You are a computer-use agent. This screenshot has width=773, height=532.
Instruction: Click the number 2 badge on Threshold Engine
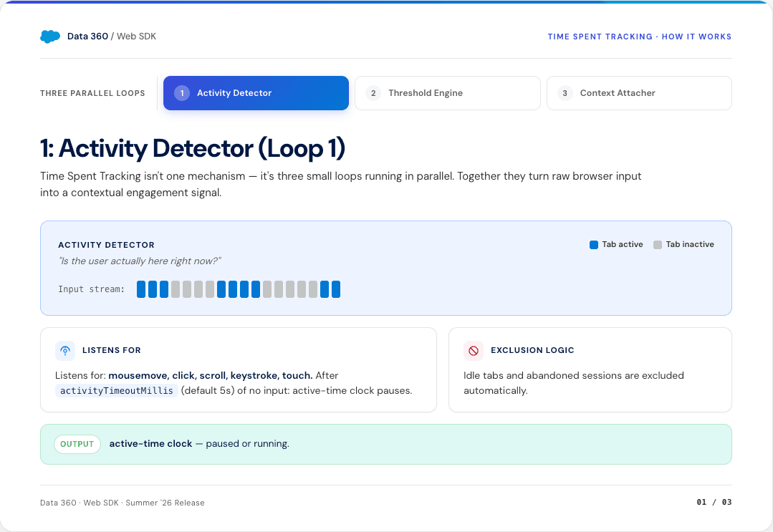coord(373,93)
